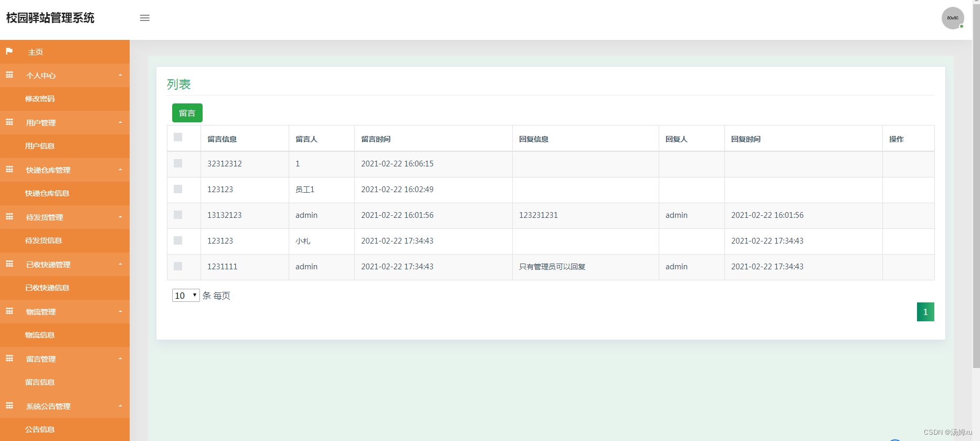Open 快递仓库信息 in the sidebar

(65, 193)
